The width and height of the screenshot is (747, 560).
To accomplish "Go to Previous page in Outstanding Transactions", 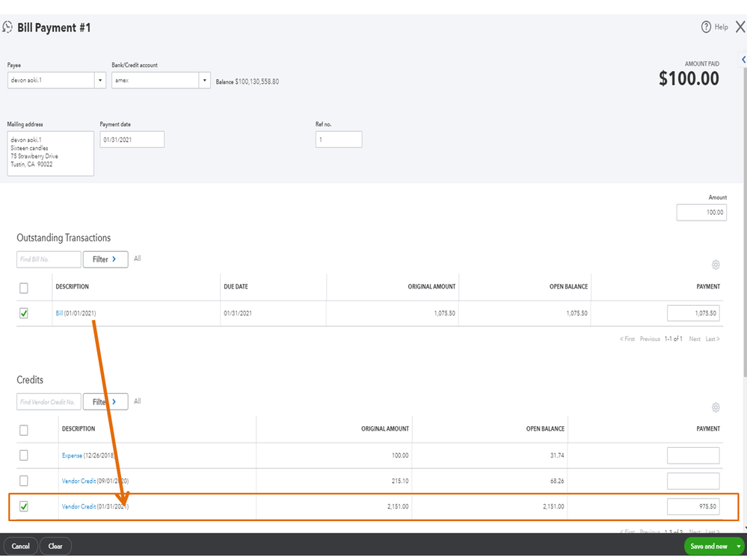I will [650, 339].
